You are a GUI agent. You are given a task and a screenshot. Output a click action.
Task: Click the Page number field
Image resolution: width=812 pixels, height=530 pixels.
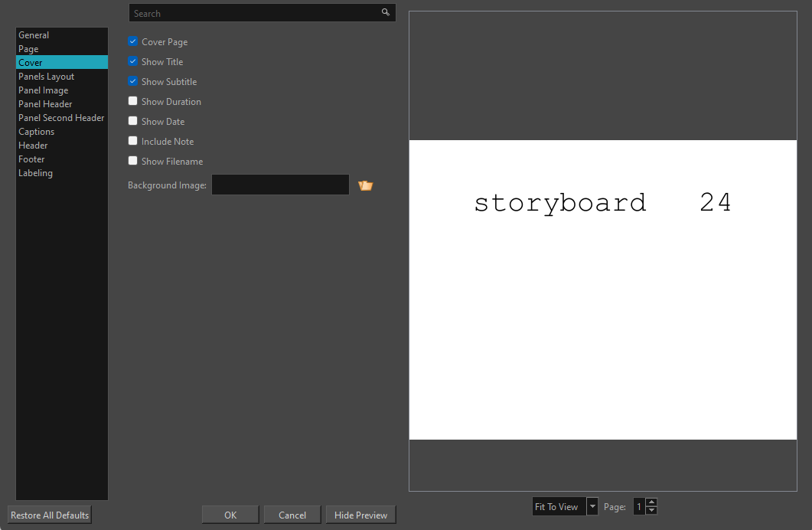640,506
